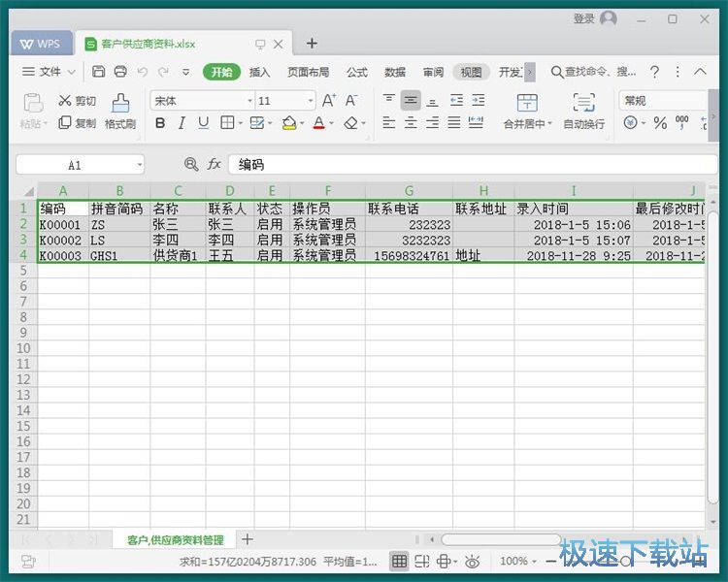Click the search commands box
728x582 pixels.
click(593, 72)
